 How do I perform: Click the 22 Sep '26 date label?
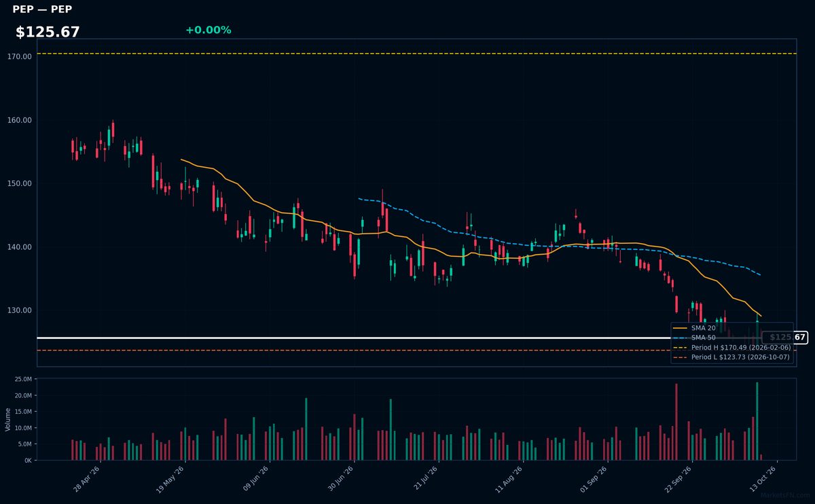click(x=678, y=478)
